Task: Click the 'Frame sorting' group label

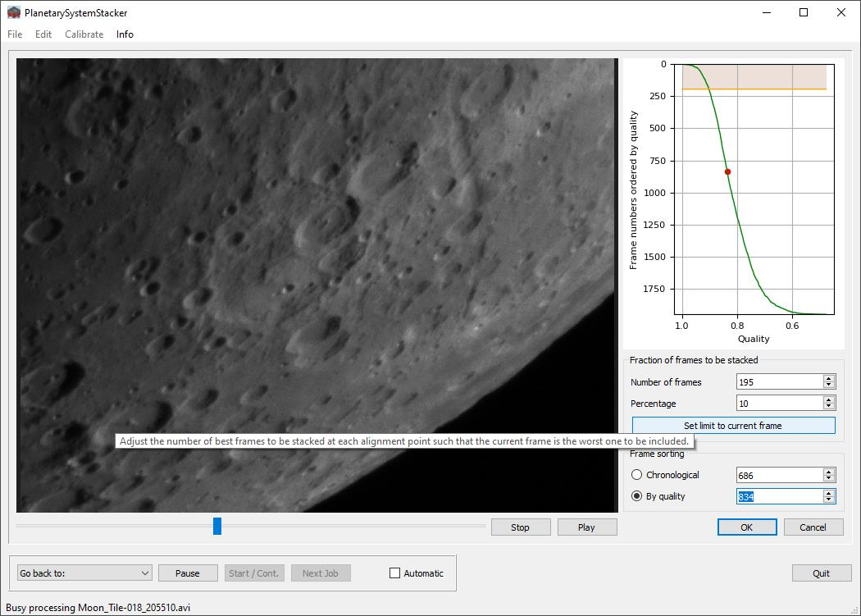Action: coord(657,454)
